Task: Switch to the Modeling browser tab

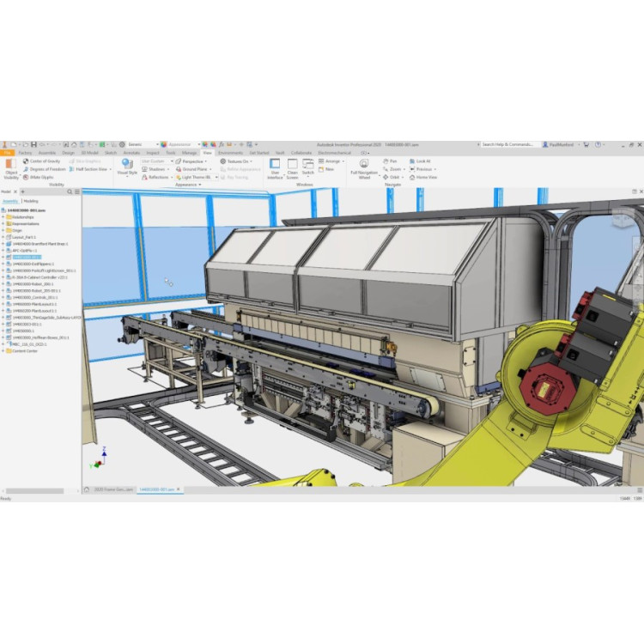Action: point(30,201)
